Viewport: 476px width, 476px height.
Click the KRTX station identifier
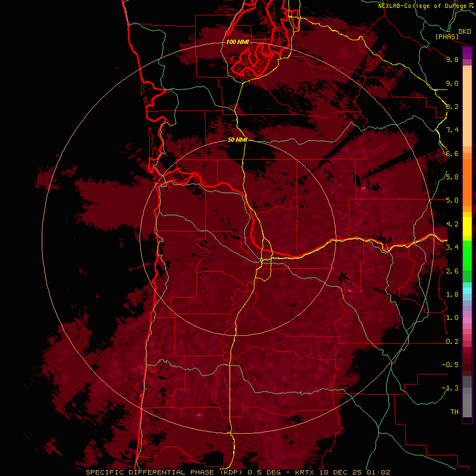coord(305,472)
